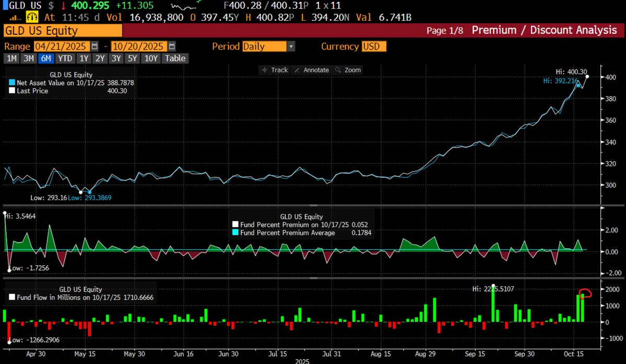This screenshot has height=364, width=626.
Task: Click the bid/ask quote F400.28 / 400.31P
Action: 267,6
